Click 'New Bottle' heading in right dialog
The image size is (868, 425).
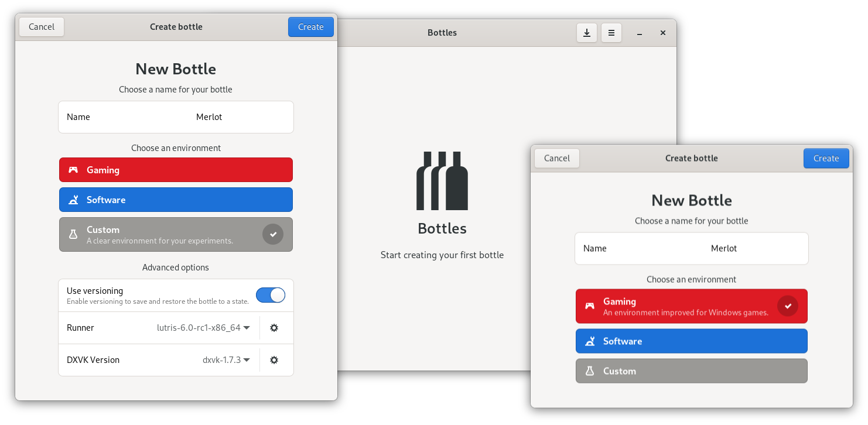pos(692,200)
